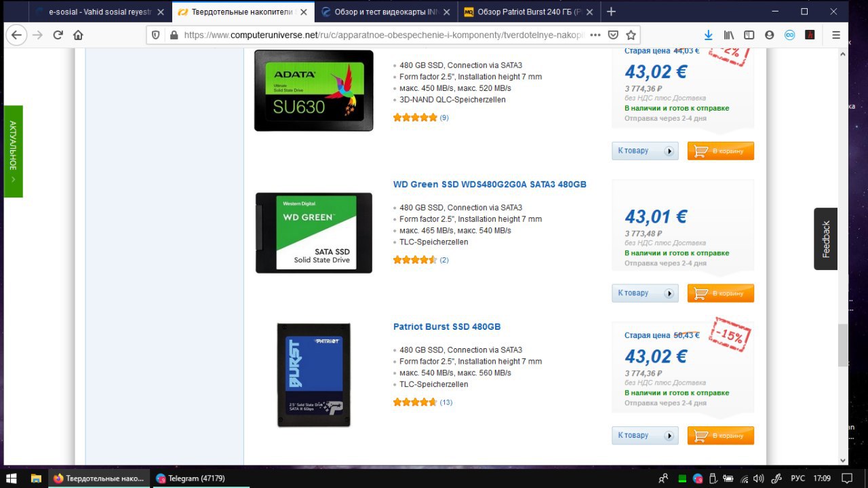
Task: Click the red h extension icon
Action: (810, 35)
